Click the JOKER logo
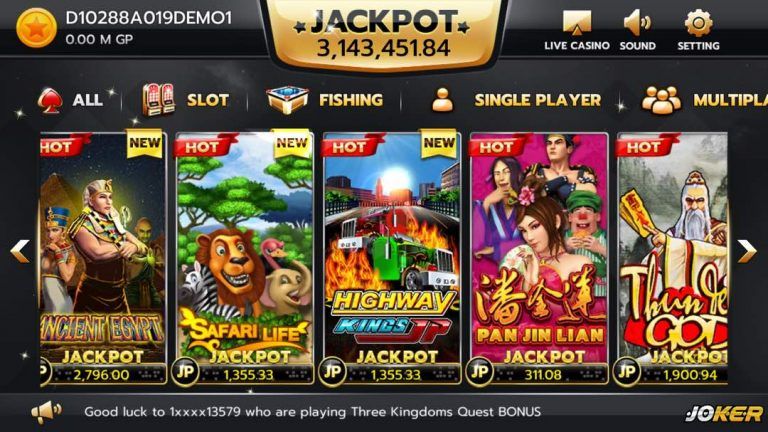This screenshot has height=432, width=768. (724, 413)
